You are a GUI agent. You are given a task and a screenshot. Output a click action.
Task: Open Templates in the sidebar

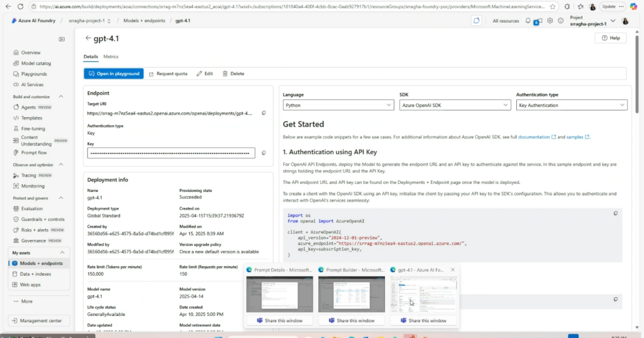coord(31,118)
